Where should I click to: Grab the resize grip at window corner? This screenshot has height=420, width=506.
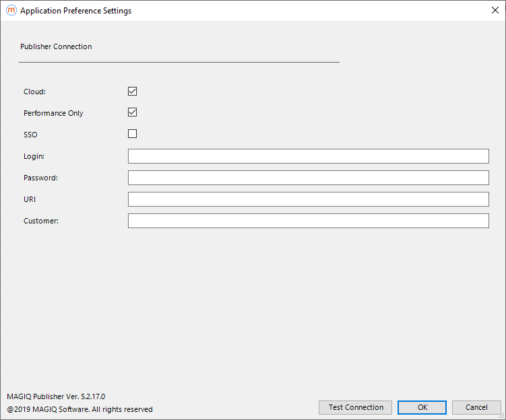502,416
